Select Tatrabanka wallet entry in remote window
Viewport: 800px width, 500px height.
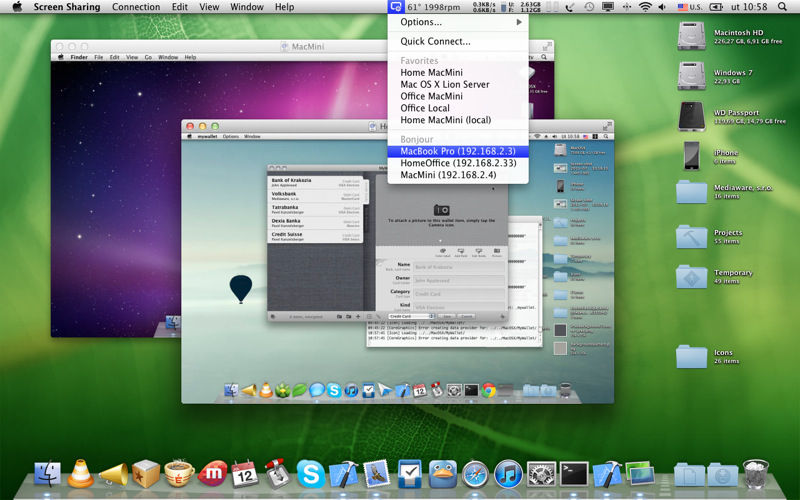(315, 209)
